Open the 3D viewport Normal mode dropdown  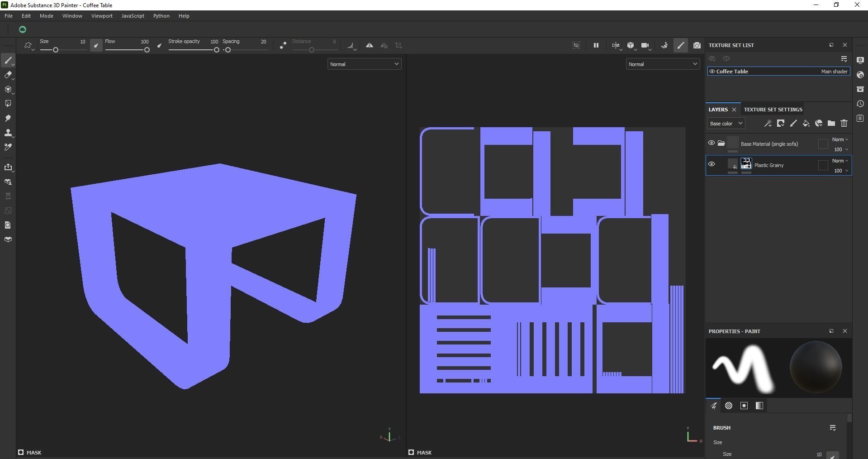coord(364,64)
